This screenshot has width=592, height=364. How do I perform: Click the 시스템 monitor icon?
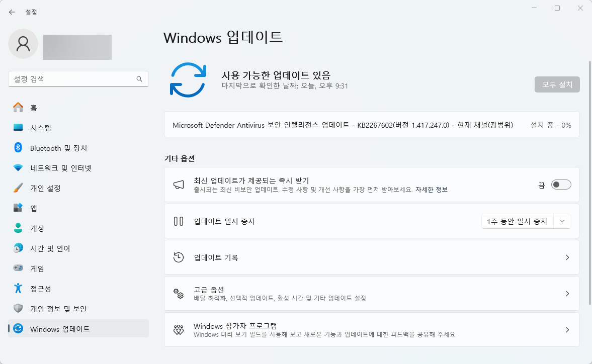click(18, 128)
